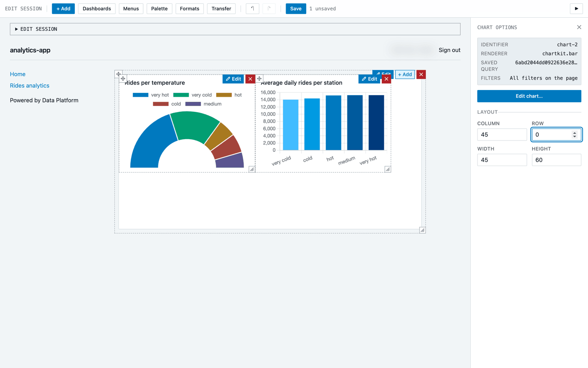Focus the Width input field
This screenshot has height=368, width=588.
point(502,160)
